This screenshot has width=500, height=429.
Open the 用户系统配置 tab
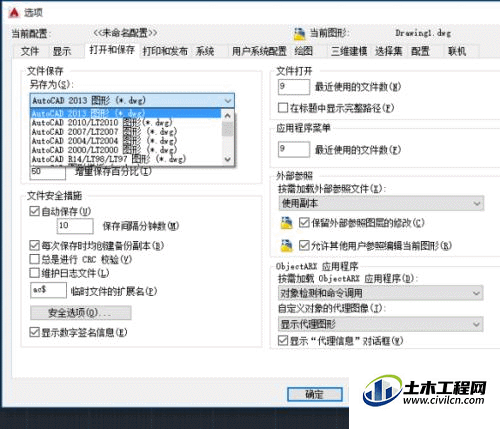(259, 51)
